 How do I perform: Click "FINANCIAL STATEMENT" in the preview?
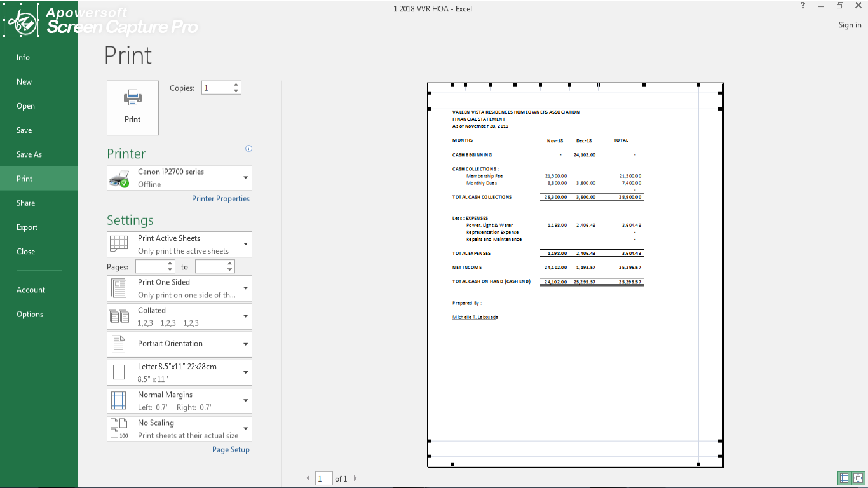tap(479, 119)
